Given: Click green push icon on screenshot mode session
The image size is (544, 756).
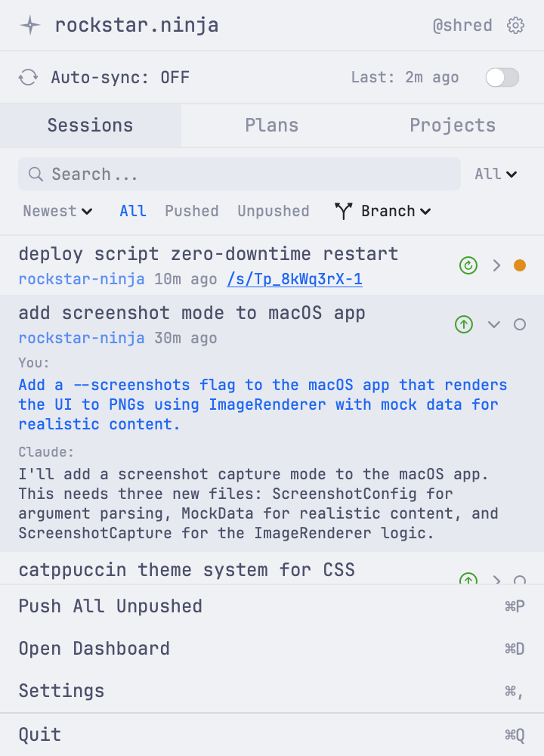Looking at the screenshot, I should 464,324.
